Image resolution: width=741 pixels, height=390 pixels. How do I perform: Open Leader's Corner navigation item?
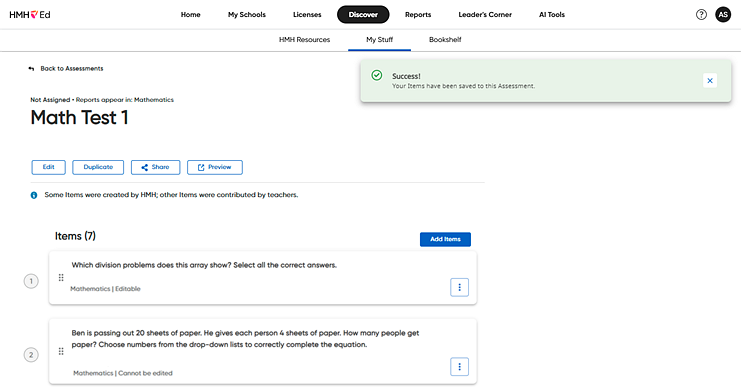(x=485, y=15)
